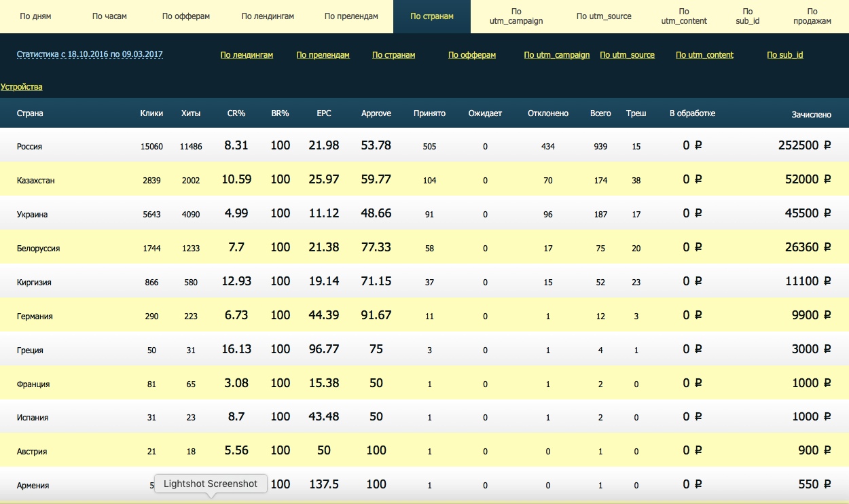Viewport: 849px width, 504px height.
Task: Follow the yellow По sub_id link
Action: click(x=785, y=55)
